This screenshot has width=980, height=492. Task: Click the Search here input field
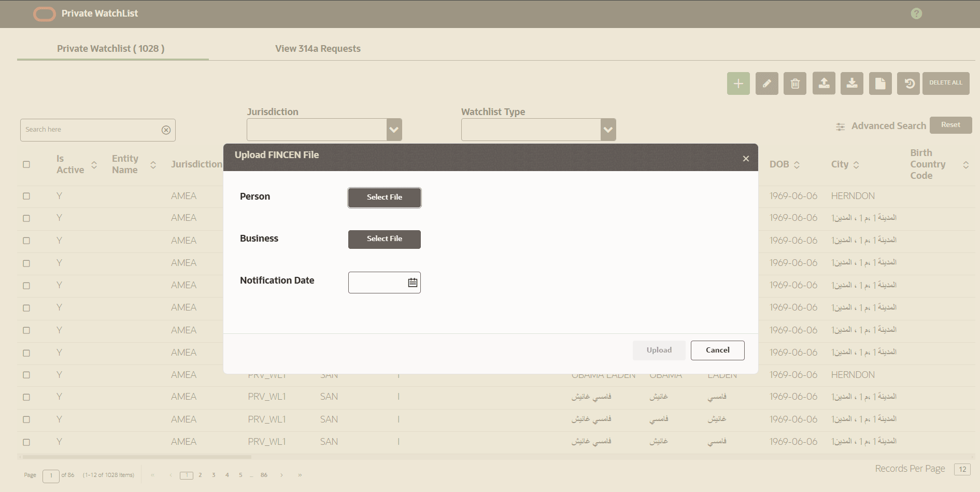(98, 130)
